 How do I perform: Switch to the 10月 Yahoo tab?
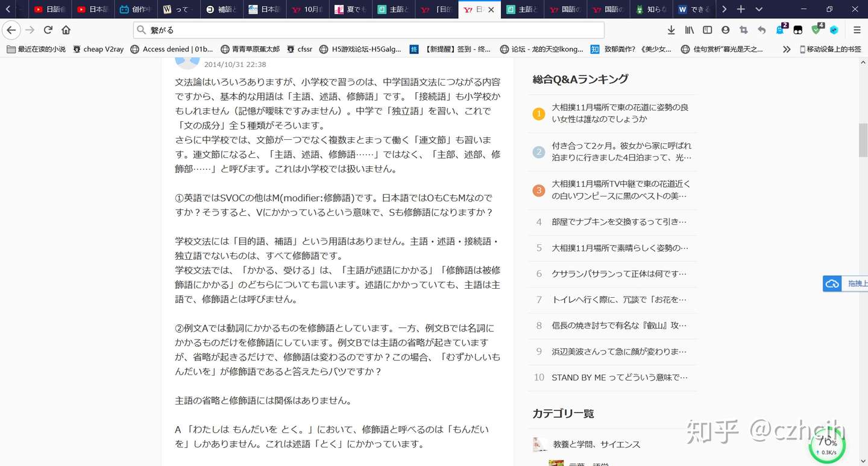click(x=308, y=10)
